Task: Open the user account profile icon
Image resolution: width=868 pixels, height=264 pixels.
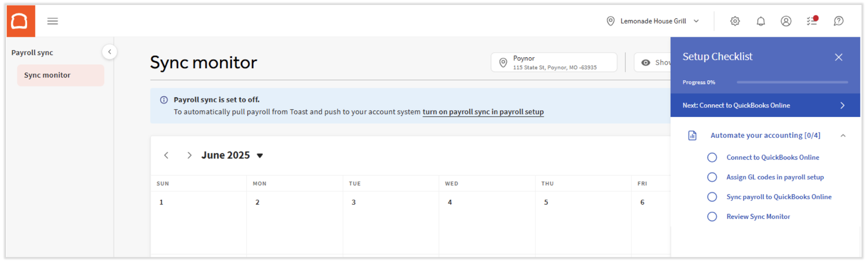Action: click(x=786, y=21)
